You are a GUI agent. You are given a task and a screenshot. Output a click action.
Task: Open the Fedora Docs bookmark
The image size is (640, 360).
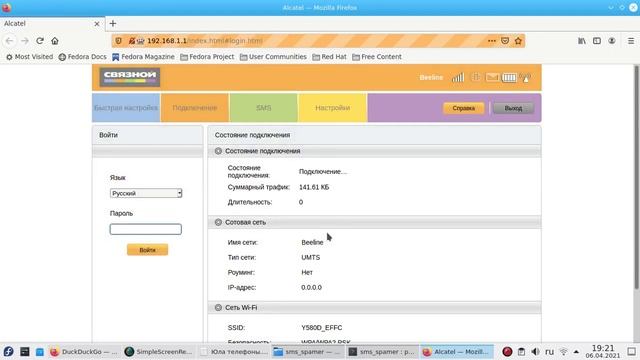[x=82, y=57]
